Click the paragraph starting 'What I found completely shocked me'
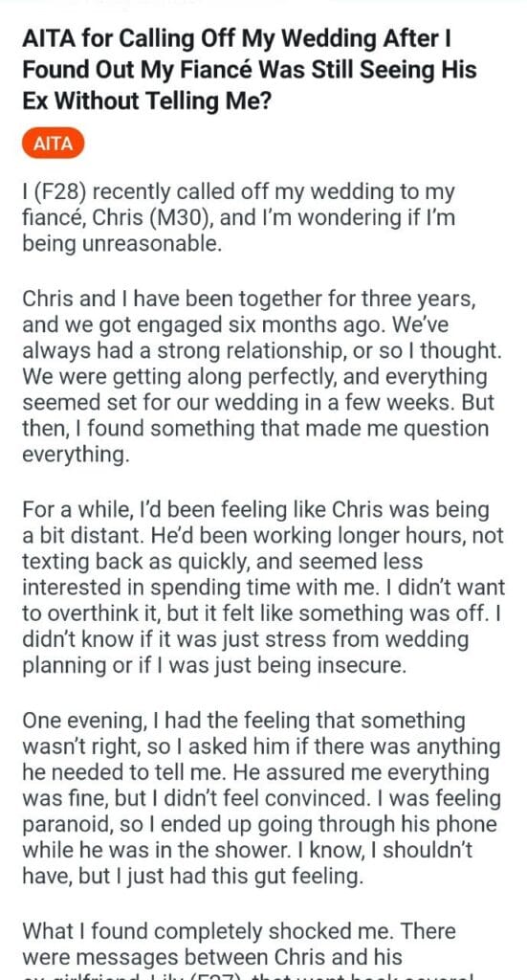This screenshot has width=527, height=980. (249, 950)
